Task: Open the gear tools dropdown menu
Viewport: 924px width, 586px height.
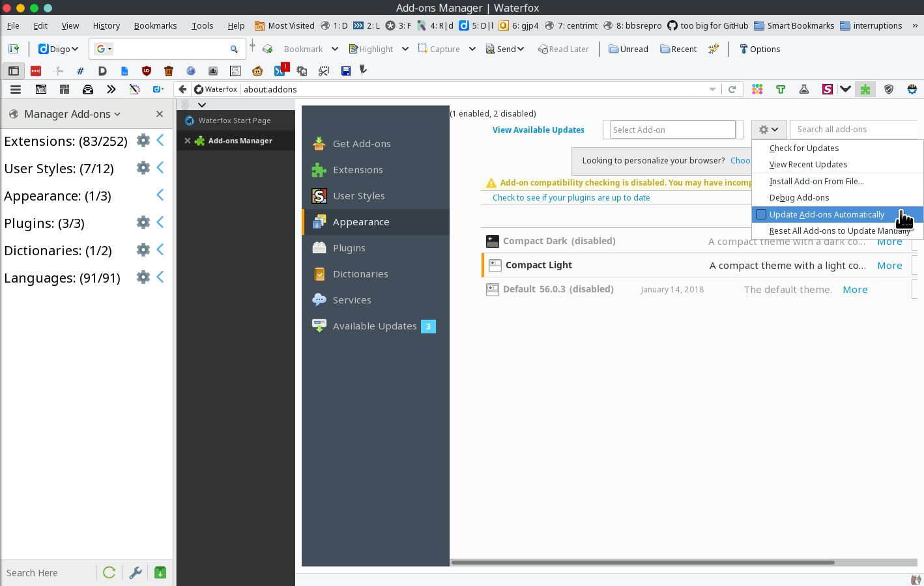Action: pos(769,129)
